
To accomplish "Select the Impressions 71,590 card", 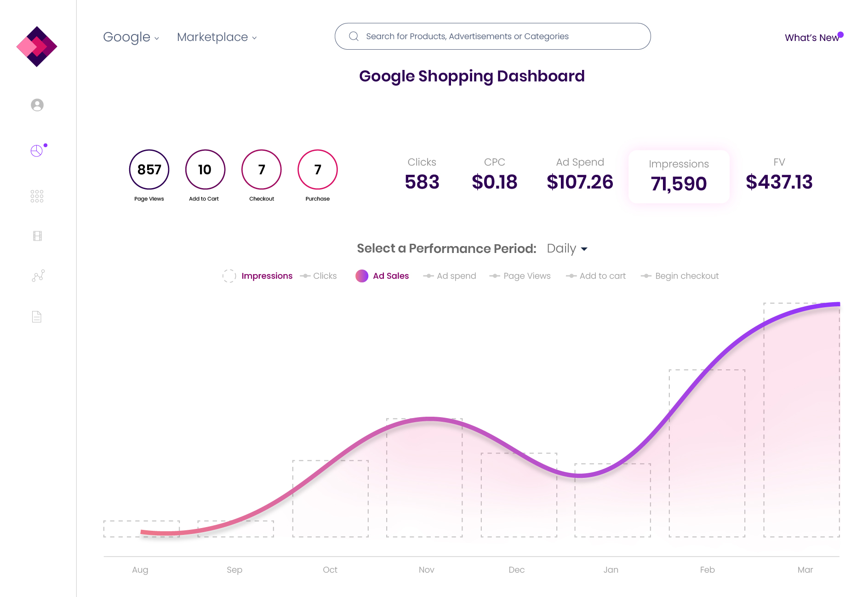I will tap(679, 177).
